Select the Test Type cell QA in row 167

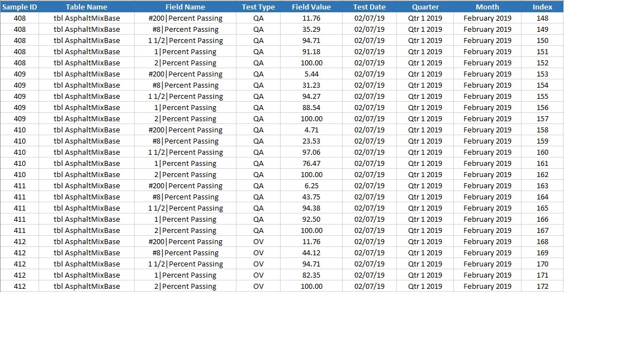click(x=258, y=230)
